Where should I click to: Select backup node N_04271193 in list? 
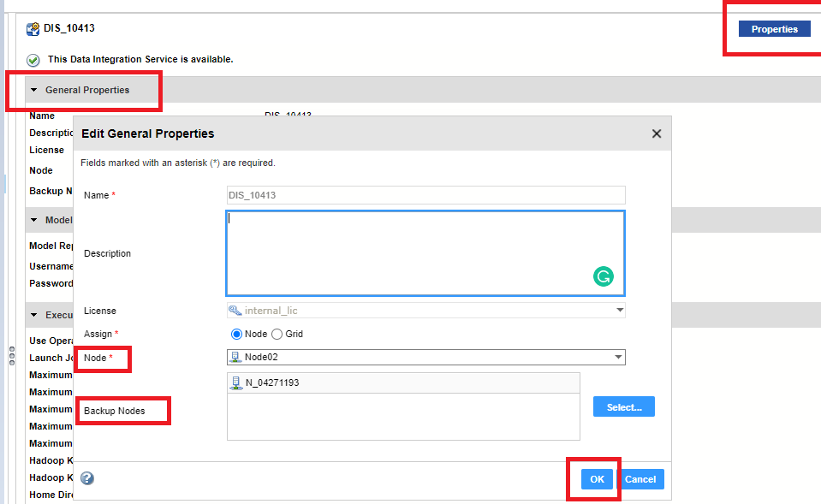tap(403, 383)
